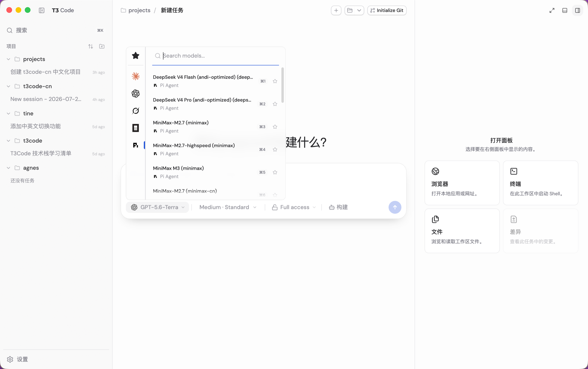Collapse the projects folder
The width and height of the screenshot is (588, 369).
tap(9, 59)
